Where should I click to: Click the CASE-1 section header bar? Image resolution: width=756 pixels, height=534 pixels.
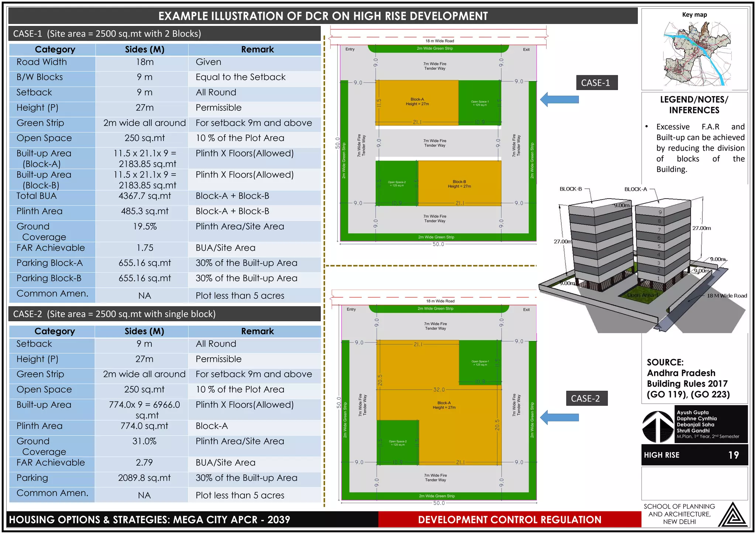coord(165,34)
